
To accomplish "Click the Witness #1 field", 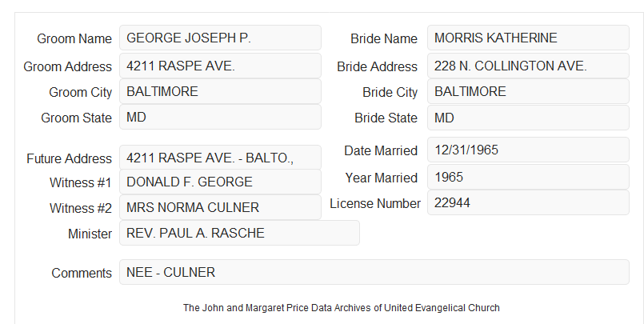I will coord(220,182).
